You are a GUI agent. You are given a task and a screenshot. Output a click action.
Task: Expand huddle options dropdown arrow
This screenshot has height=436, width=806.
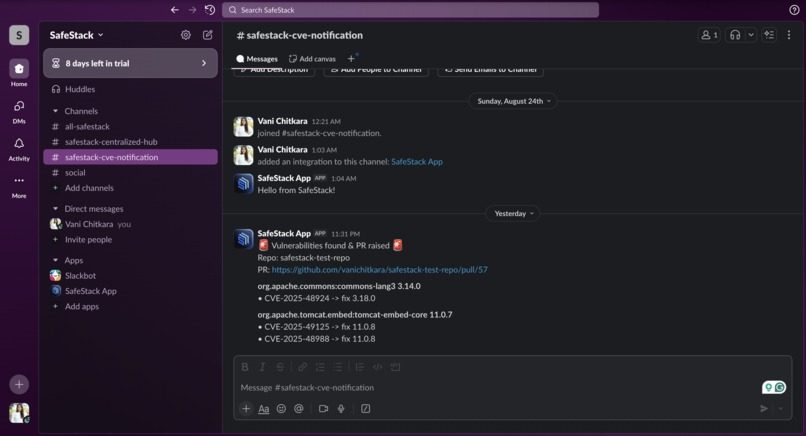[751, 35]
